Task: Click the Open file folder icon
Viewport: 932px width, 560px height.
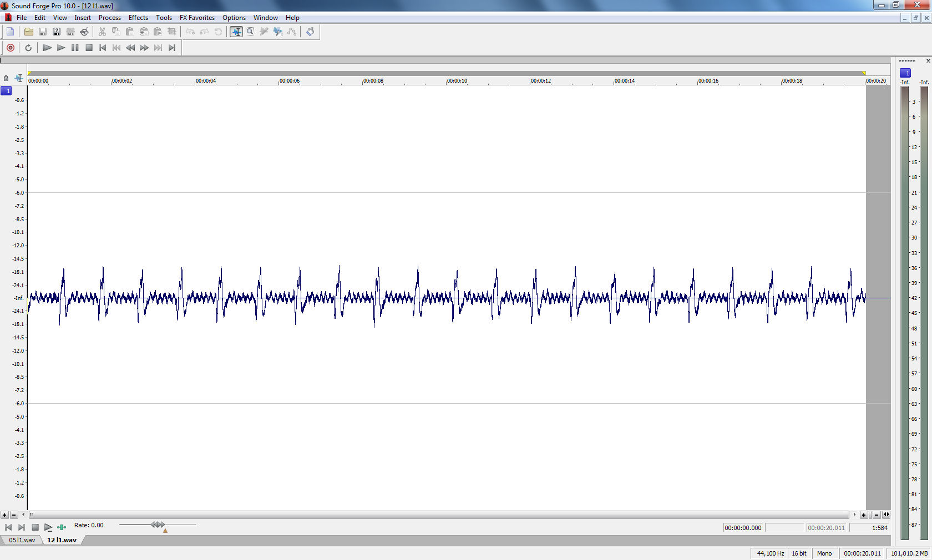Action: tap(29, 32)
